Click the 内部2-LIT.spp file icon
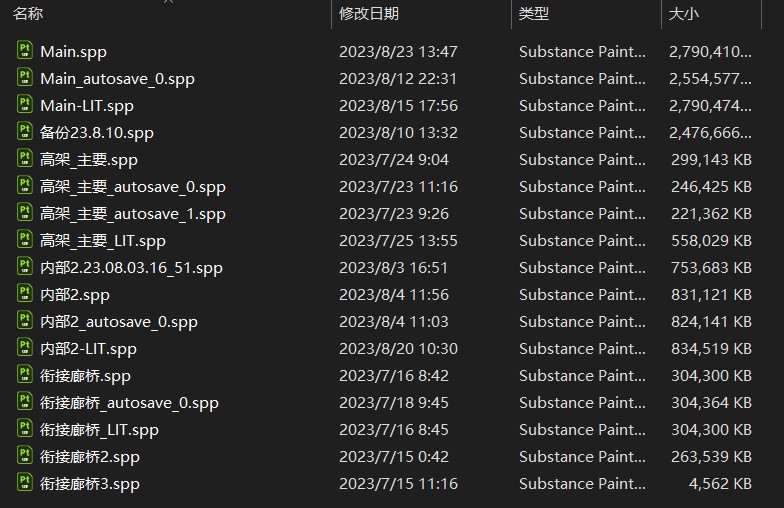The image size is (784, 508). [25, 348]
